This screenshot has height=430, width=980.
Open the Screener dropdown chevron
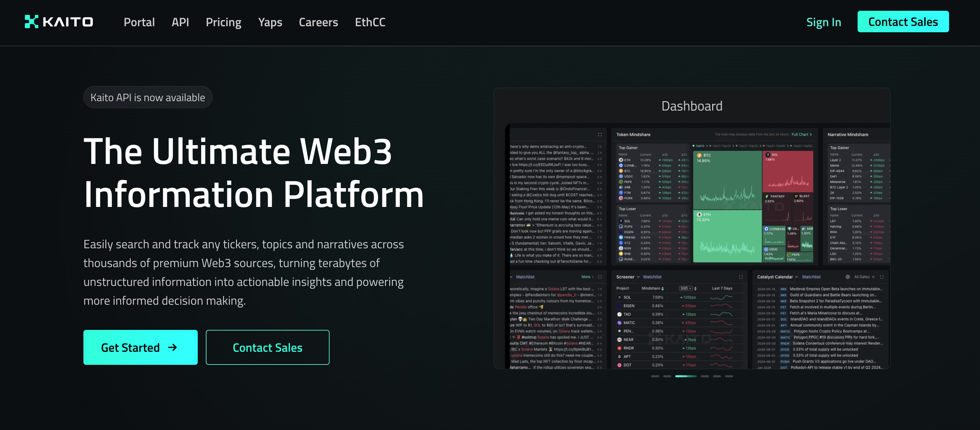pos(638,277)
